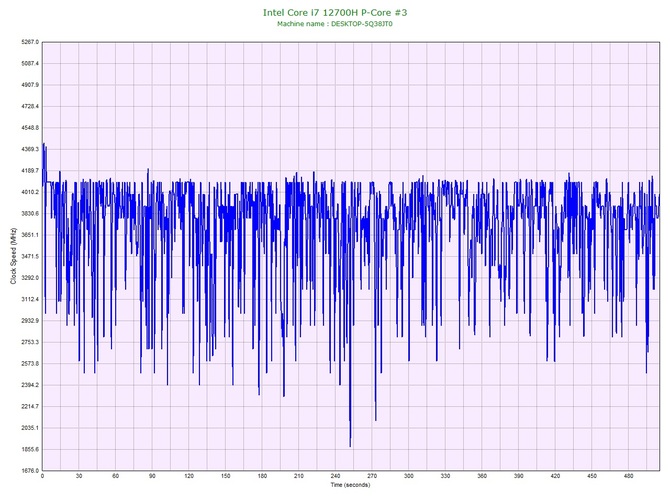
Task: Click the 3830.6 y-axis label
Action: pos(30,213)
